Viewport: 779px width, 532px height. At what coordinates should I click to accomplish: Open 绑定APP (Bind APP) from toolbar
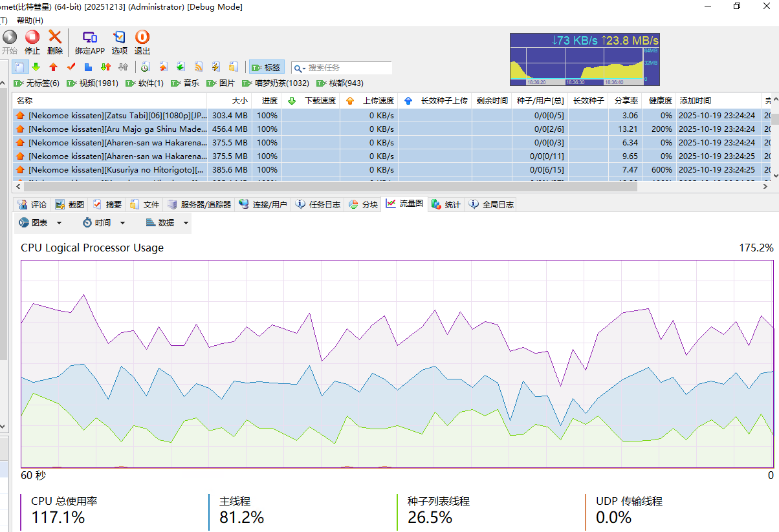(89, 42)
